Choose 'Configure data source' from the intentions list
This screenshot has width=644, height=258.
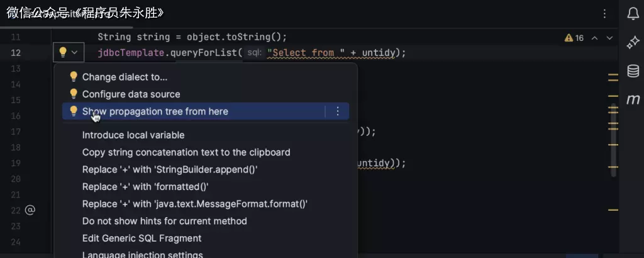coord(131,94)
